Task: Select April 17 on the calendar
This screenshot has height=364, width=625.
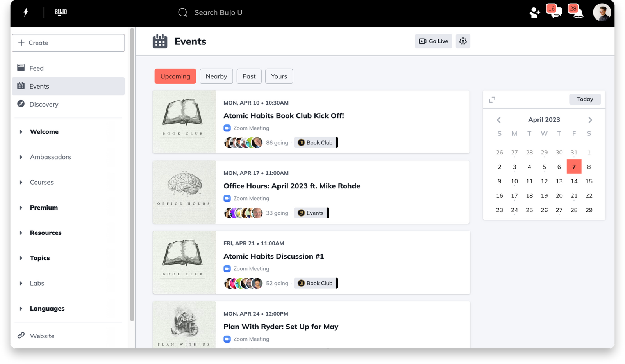Action: click(x=514, y=195)
